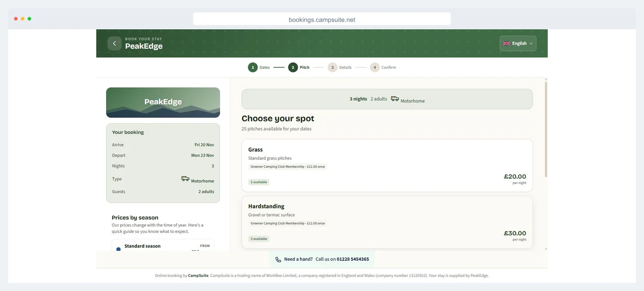
Task: Click the phone icon beside Need a hand
Action: pos(278,259)
